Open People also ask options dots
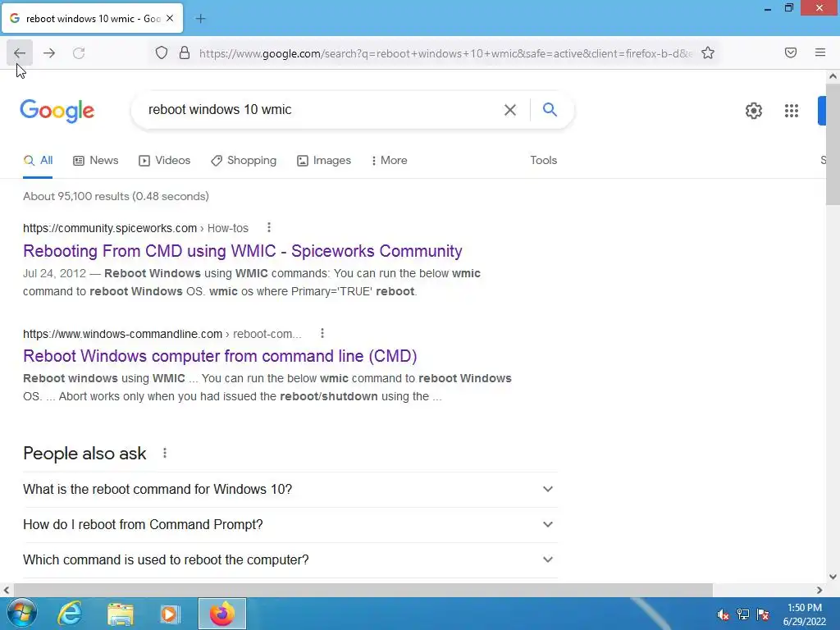This screenshot has width=840, height=630. (165, 453)
